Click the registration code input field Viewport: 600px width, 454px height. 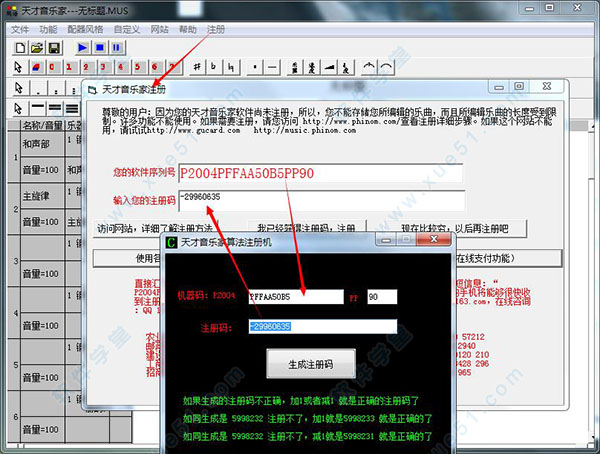coord(322,201)
